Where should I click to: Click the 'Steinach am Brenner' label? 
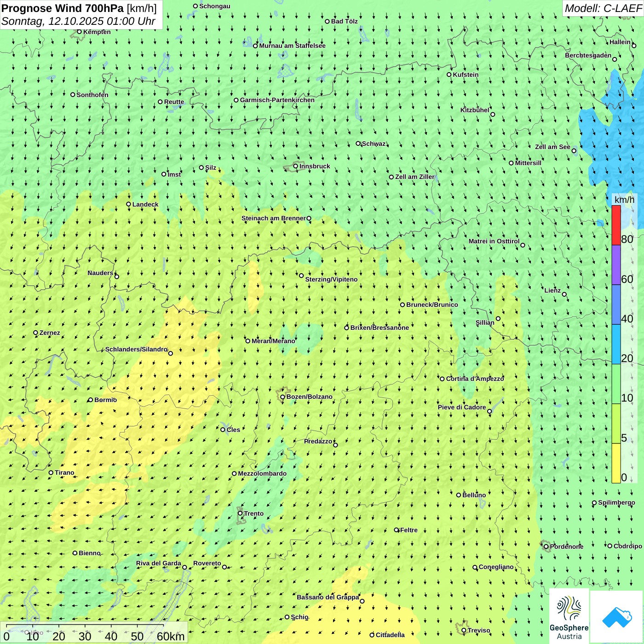pos(273,218)
